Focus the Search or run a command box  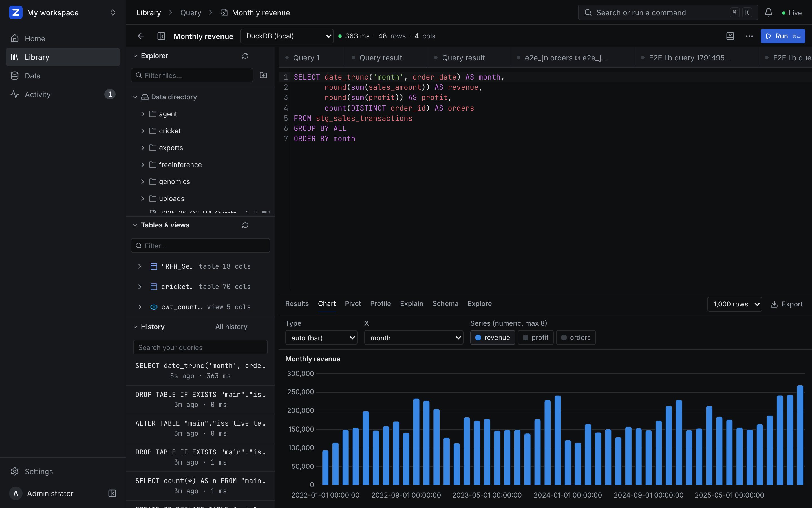668,12
